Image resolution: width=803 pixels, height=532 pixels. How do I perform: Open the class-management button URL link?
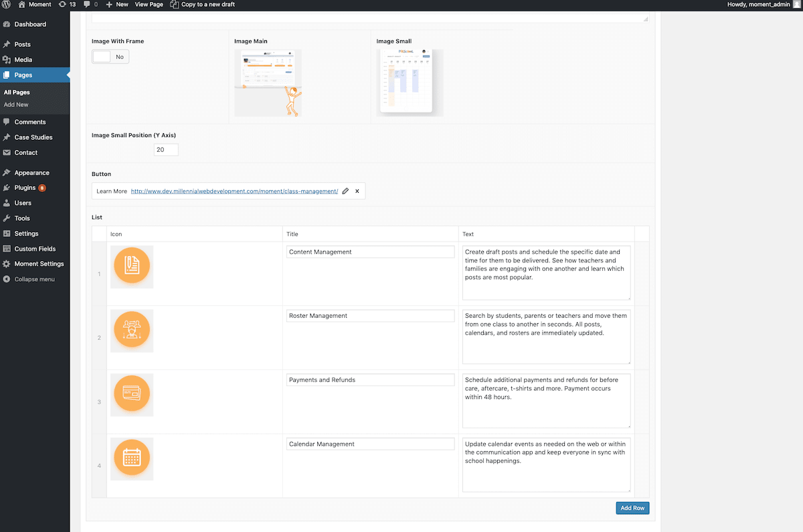(234, 191)
